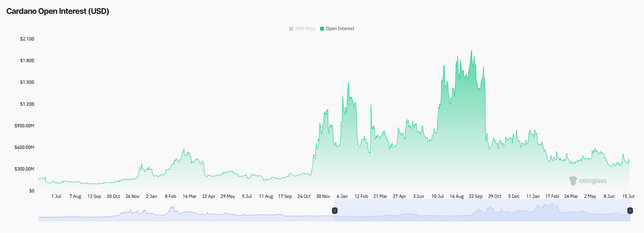
Task: Click the $900.00M y-axis label
Action: pos(24,126)
